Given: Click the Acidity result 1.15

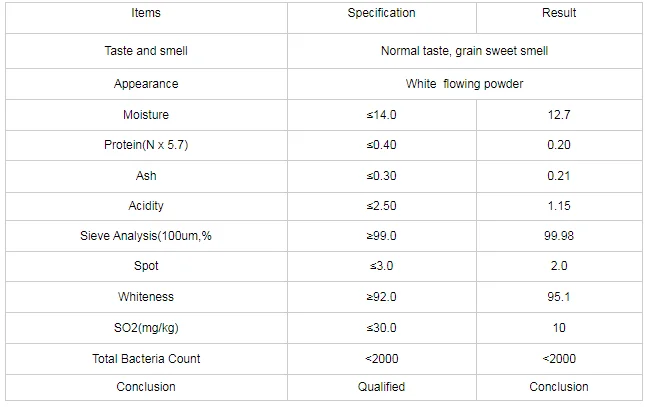Looking at the screenshot, I should (559, 206).
